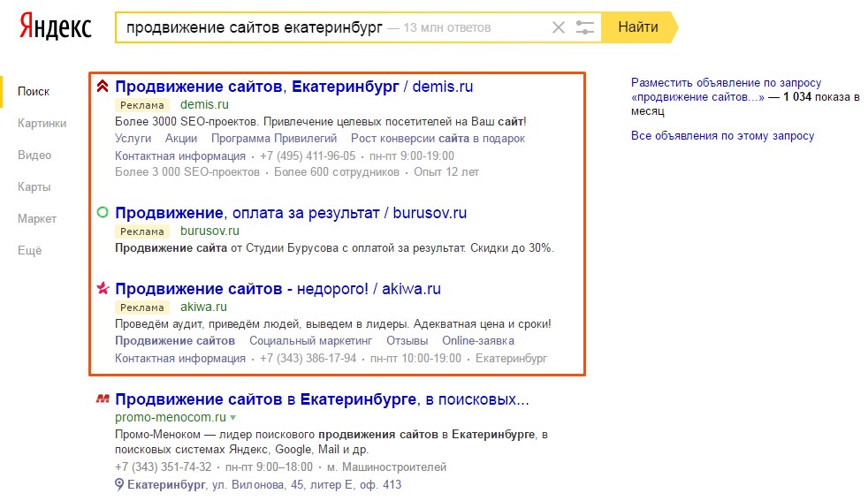Screen dimensions: 868x501
Task: Open akiwa Продвижение сайтов sitelink
Action: pyautogui.click(x=175, y=341)
